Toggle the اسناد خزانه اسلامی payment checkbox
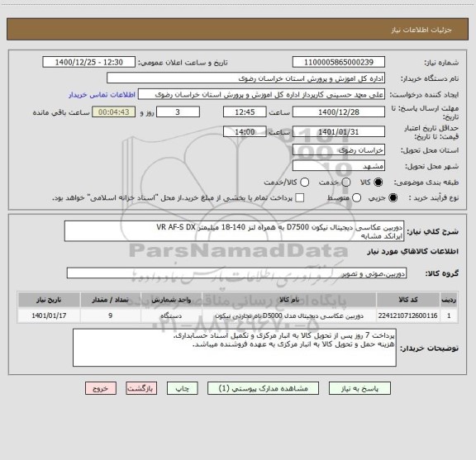The height and width of the screenshot is (460, 476). pos(300,198)
